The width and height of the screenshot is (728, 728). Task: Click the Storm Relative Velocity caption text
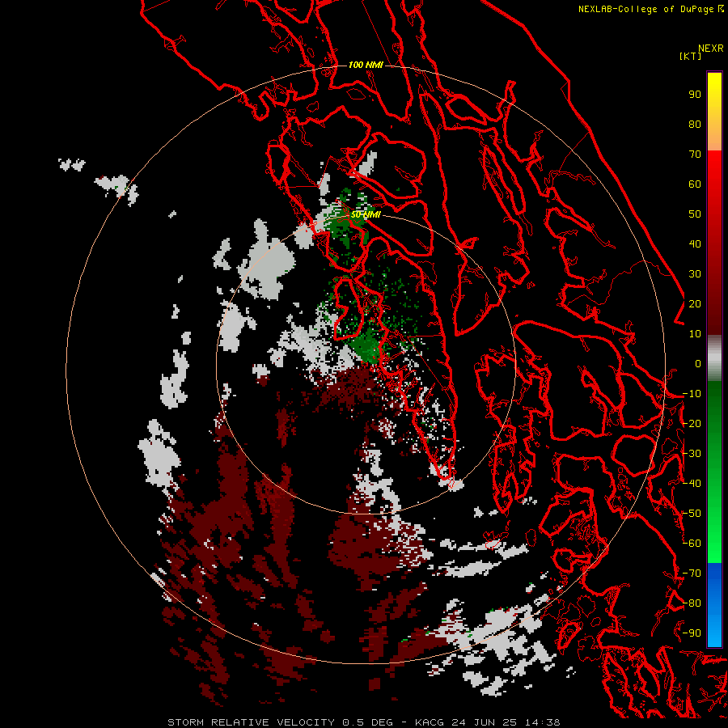363,722
